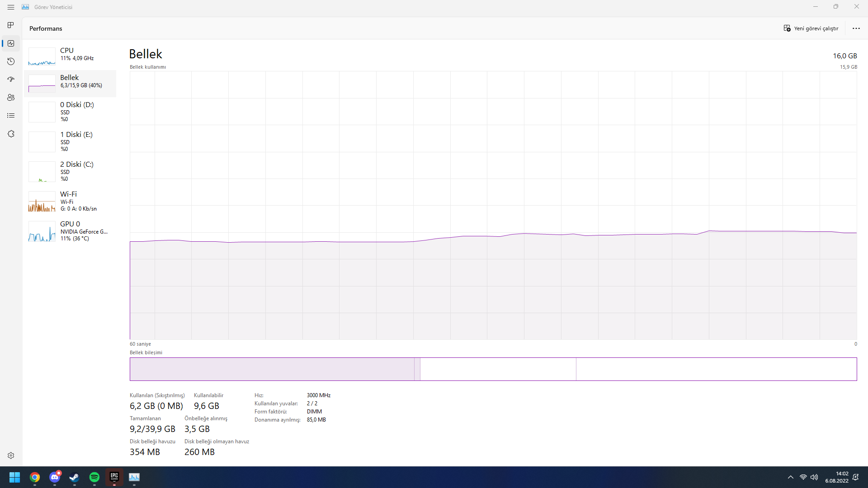Click the Bellek bileşimi memory composition bar
This screenshot has width=868, height=488.
pyautogui.click(x=493, y=369)
